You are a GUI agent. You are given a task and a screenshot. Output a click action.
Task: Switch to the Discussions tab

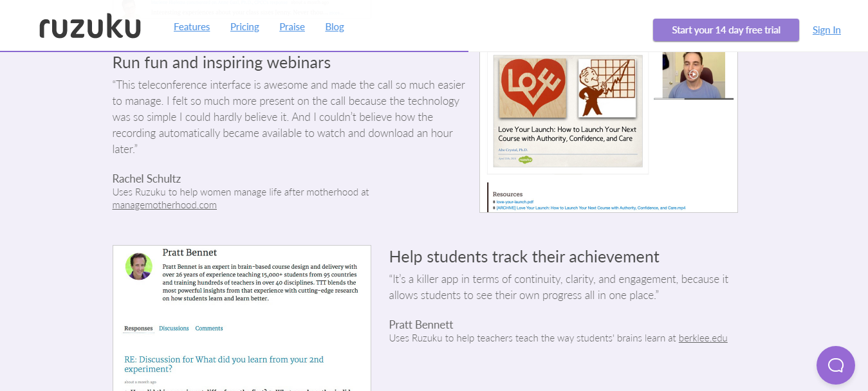(174, 328)
